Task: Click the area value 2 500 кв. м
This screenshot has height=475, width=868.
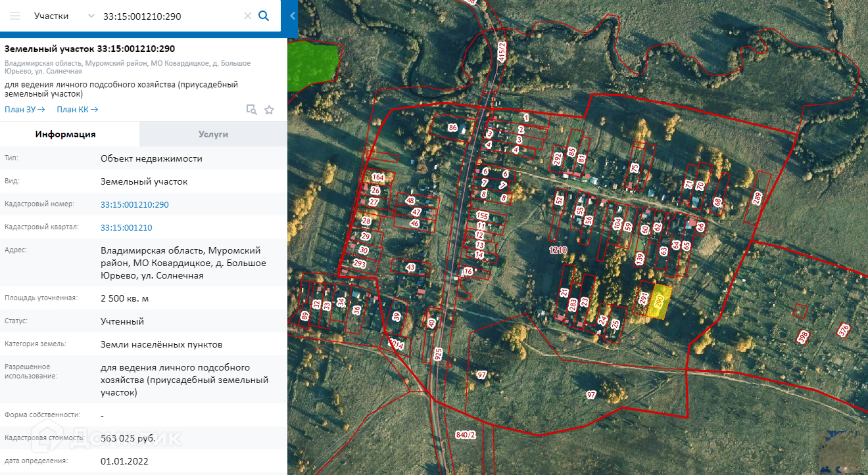Action: pos(125,298)
